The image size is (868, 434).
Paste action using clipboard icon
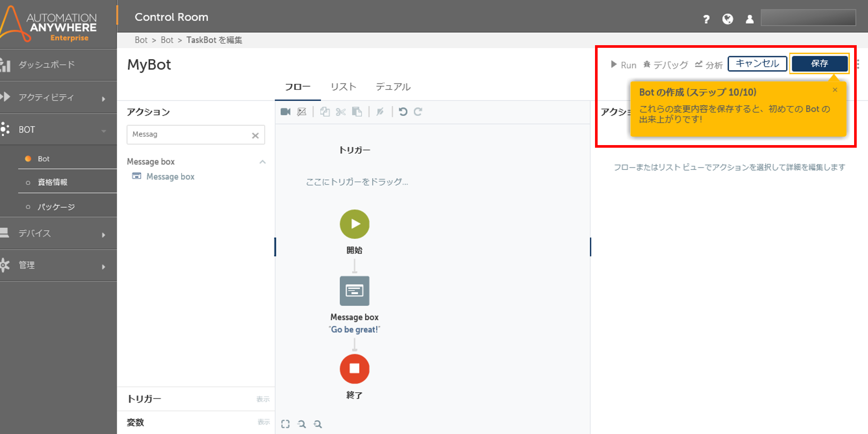tap(357, 112)
